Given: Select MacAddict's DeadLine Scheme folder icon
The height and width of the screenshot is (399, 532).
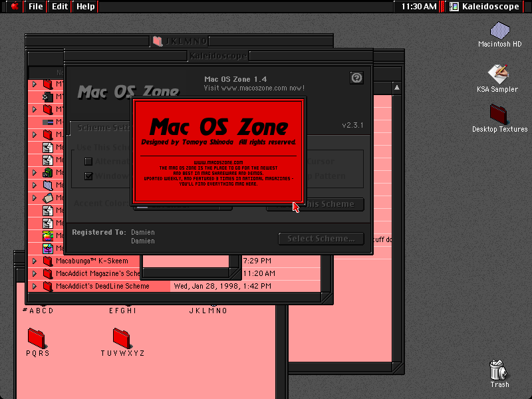Looking at the screenshot, I should pyautogui.click(x=48, y=286).
